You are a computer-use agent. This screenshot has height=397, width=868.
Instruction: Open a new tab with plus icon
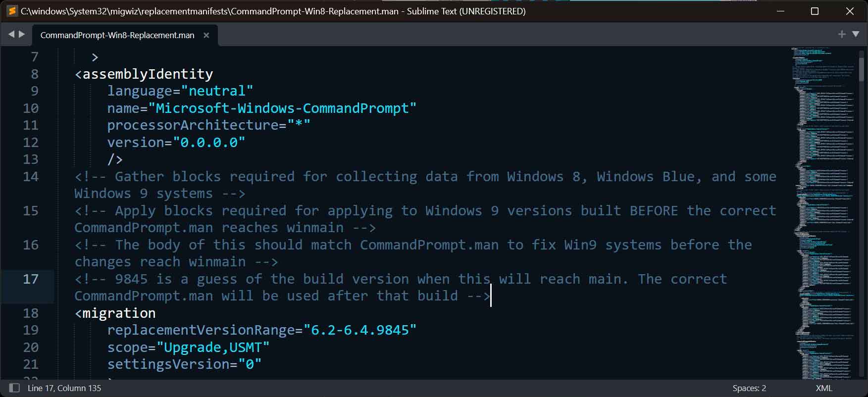(x=841, y=34)
